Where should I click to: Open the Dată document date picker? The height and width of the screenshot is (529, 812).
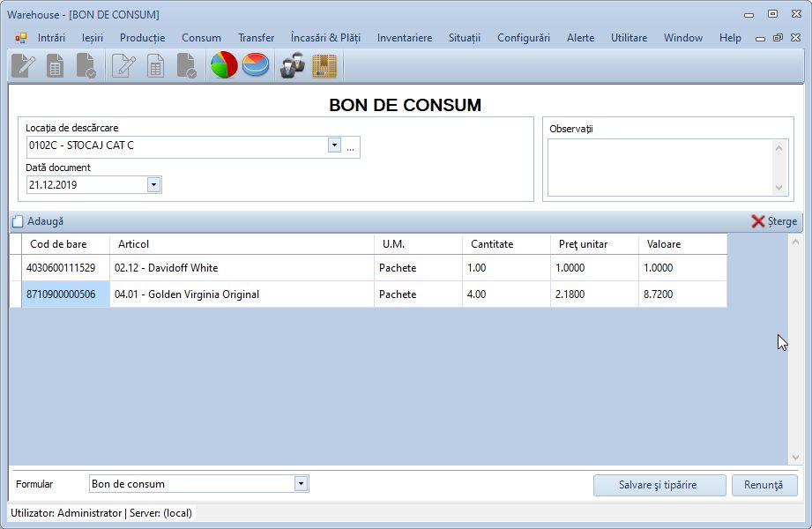[153, 184]
